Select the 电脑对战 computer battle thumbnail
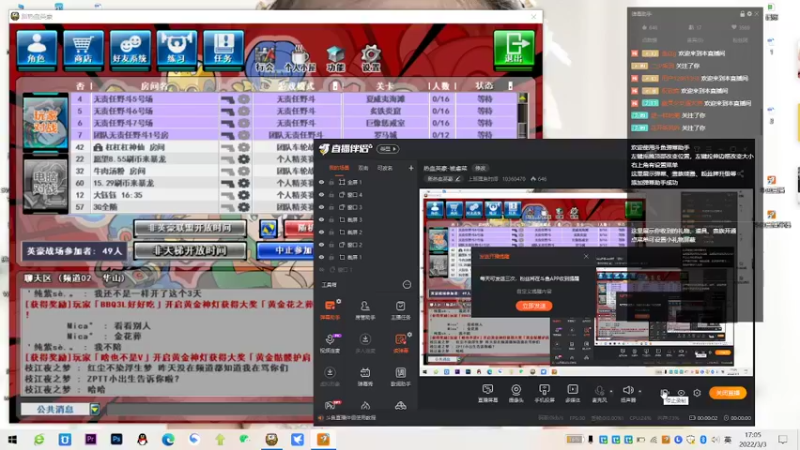Viewport: 800px width, 450px height. tap(45, 184)
